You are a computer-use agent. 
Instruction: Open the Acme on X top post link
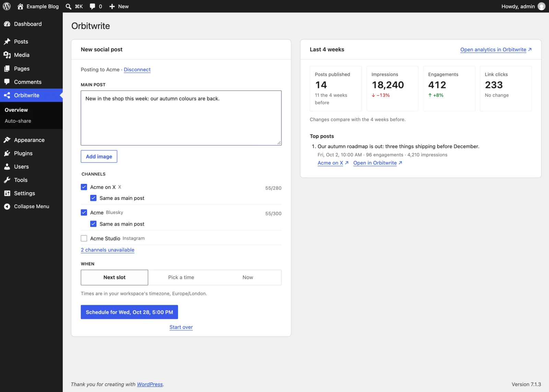click(333, 163)
